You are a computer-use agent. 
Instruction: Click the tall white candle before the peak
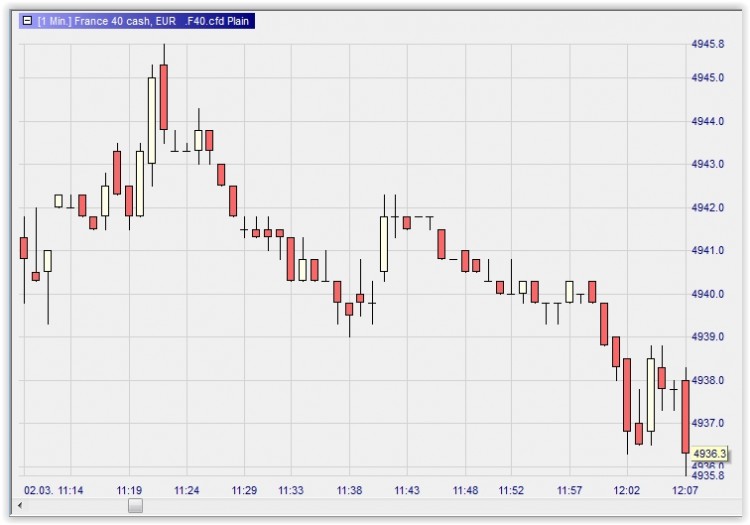152,120
